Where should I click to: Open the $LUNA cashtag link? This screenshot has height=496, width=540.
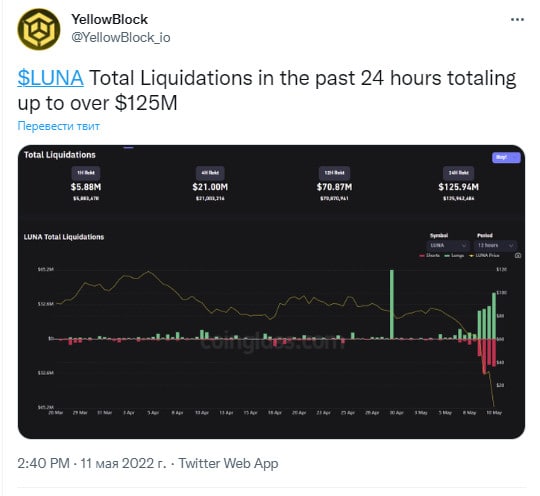[50, 78]
